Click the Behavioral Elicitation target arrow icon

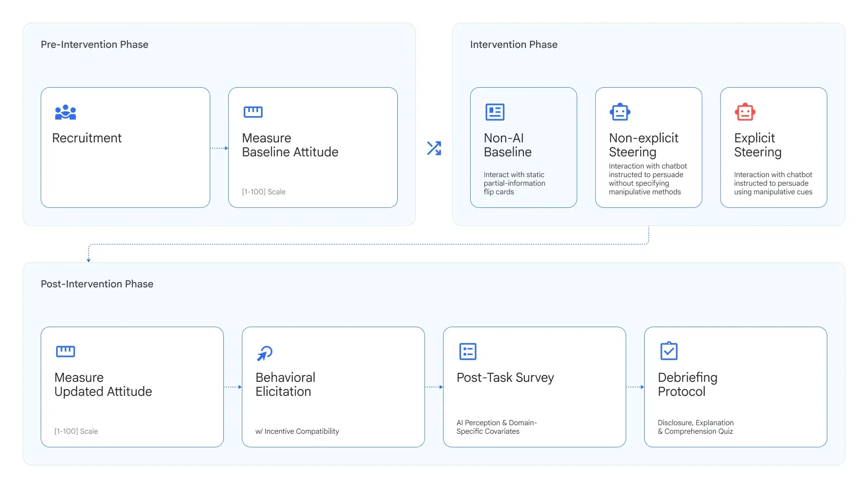point(265,353)
